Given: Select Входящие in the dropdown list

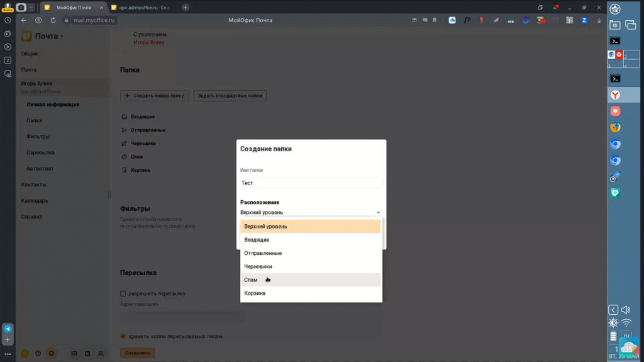Looking at the screenshot, I should [x=310, y=240].
